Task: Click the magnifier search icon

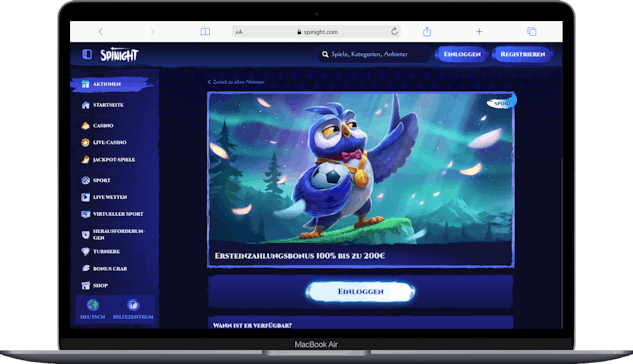Action: pyautogui.click(x=325, y=54)
